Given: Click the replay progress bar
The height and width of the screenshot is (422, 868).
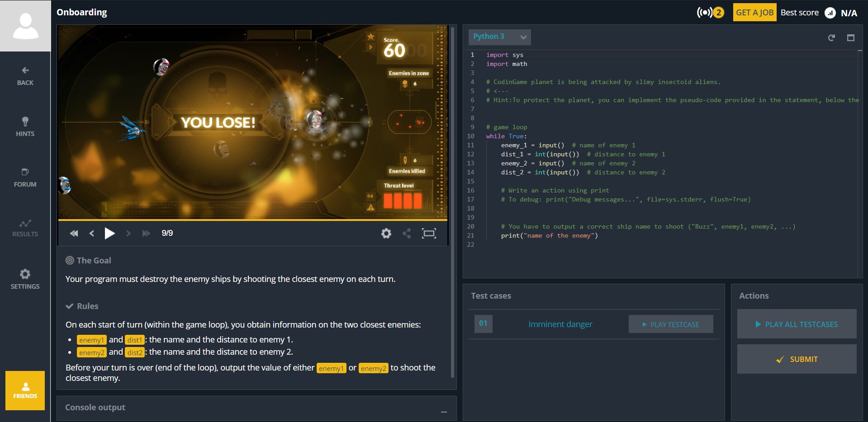Looking at the screenshot, I should [x=252, y=220].
